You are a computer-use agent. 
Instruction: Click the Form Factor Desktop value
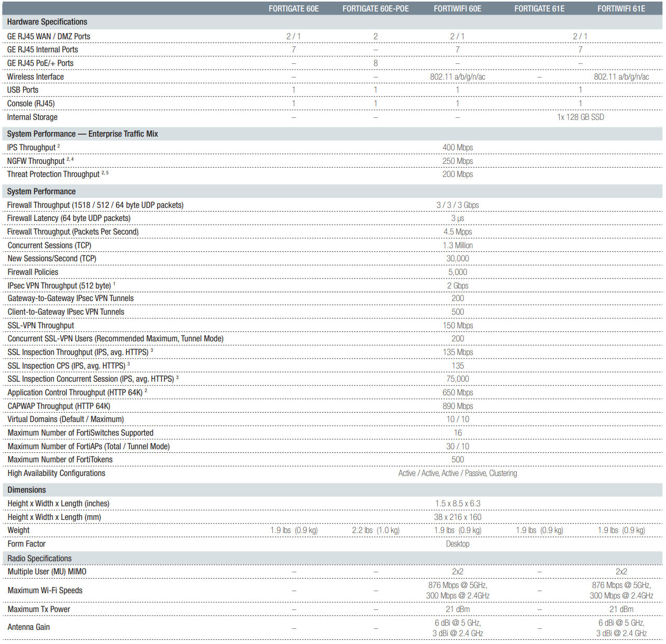pos(458,544)
